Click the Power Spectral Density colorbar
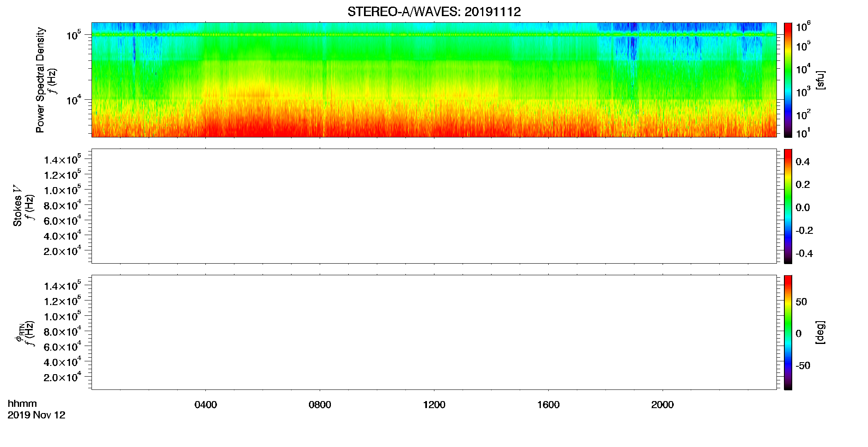 pyautogui.click(x=788, y=80)
